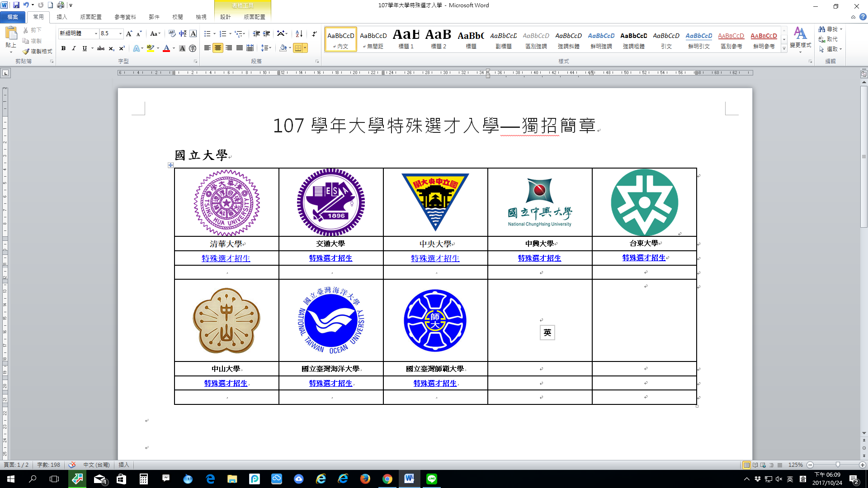This screenshot has width=868, height=488.
Task: Open the Help question mark icon
Action: (863, 17)
